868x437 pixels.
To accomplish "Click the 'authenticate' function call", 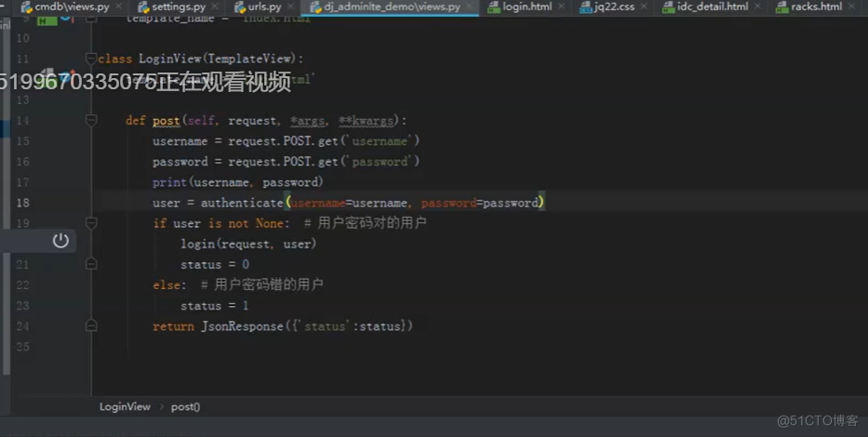I will pyautogui.click(x=242, y=203).
